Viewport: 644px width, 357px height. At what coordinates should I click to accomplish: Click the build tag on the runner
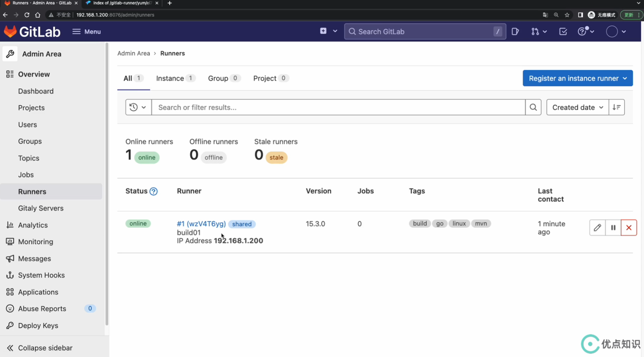(420, 224)
